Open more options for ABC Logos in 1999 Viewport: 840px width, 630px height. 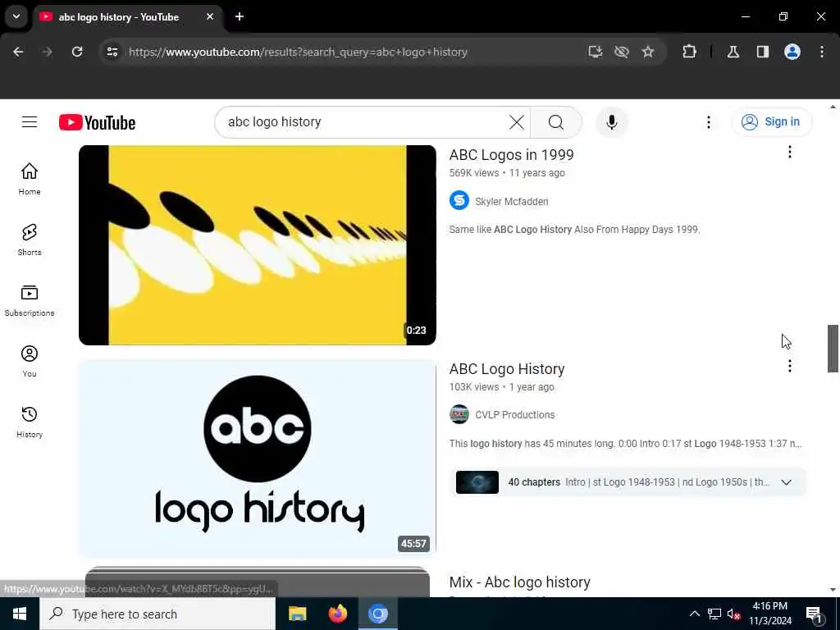point(789,152)
